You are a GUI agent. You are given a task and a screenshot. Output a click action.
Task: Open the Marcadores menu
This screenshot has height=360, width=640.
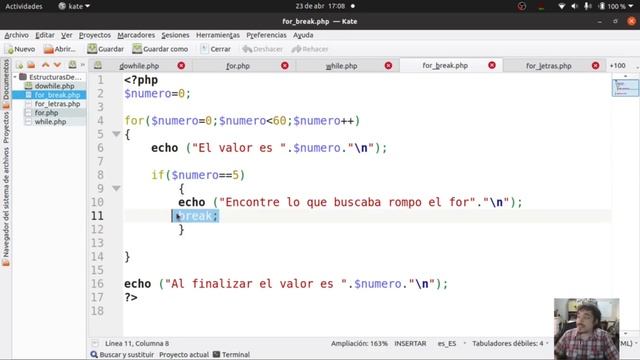click(136, 35)
